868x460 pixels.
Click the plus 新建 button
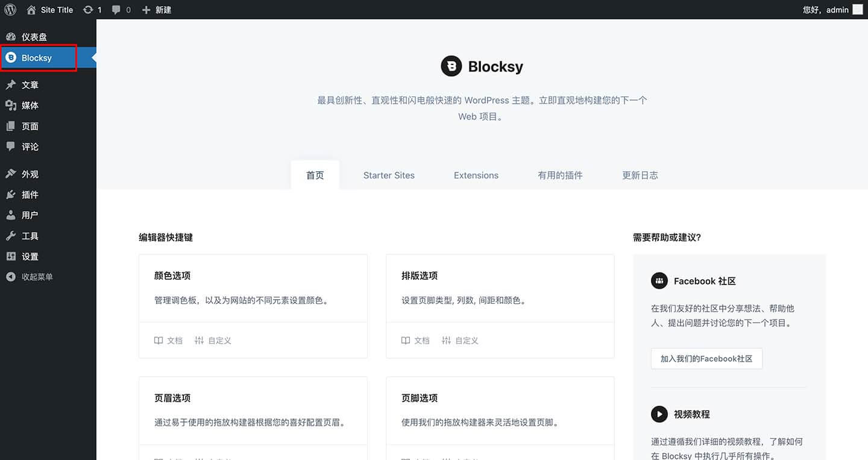click(x=157, y=10)
